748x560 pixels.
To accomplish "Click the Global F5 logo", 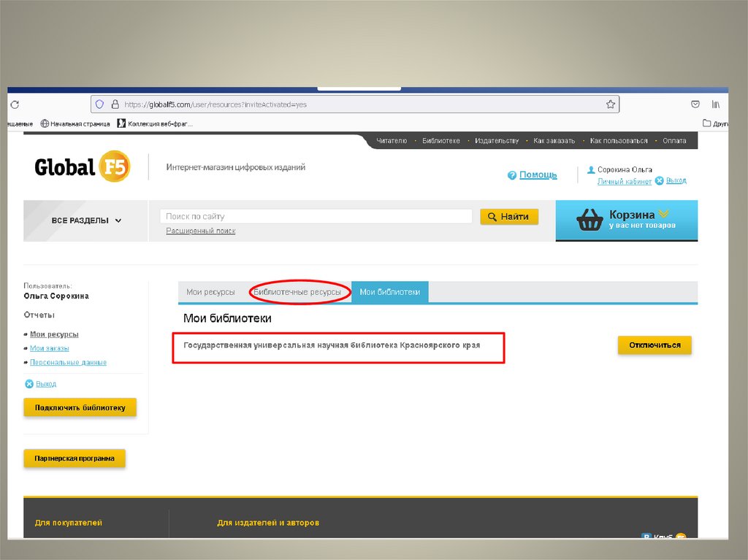I will 82,166.
